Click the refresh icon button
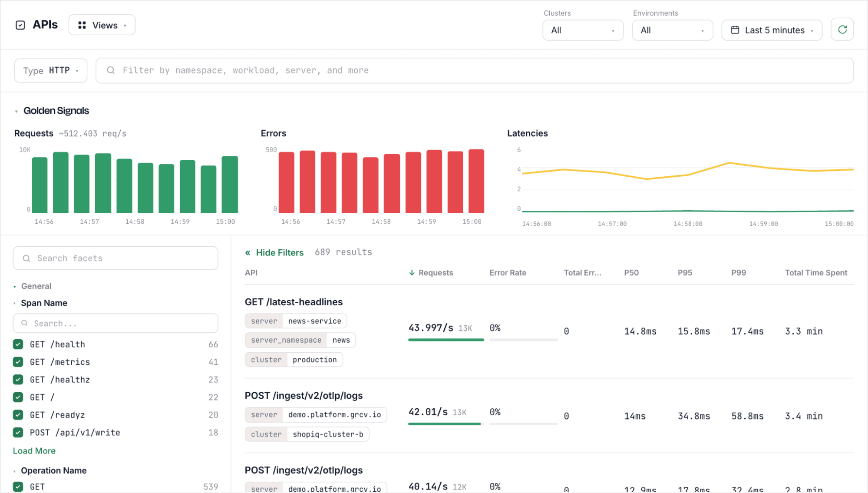 tap(842, 30)
